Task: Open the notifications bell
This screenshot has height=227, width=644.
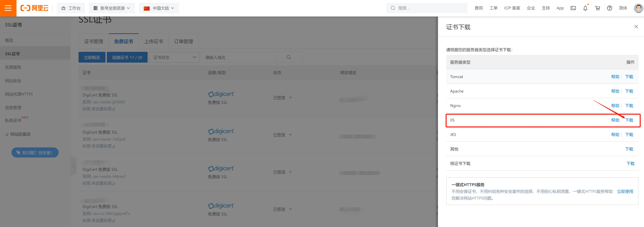Action: (x=585, y=8)
